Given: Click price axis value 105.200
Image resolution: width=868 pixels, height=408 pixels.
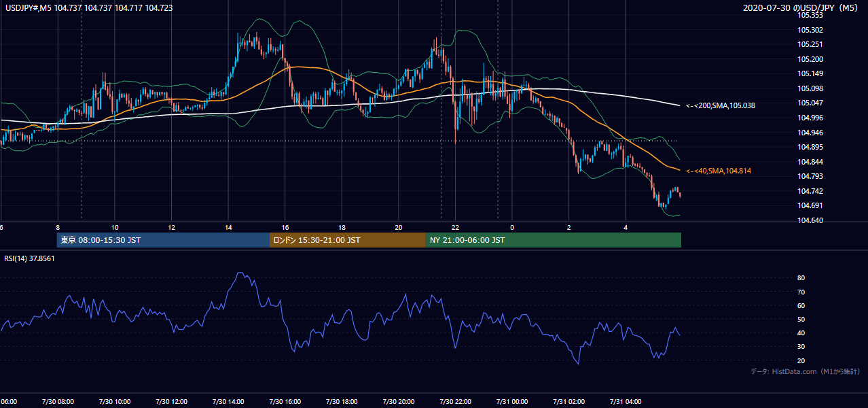Looking at the screenshot, I should click(x=812, y=59).
